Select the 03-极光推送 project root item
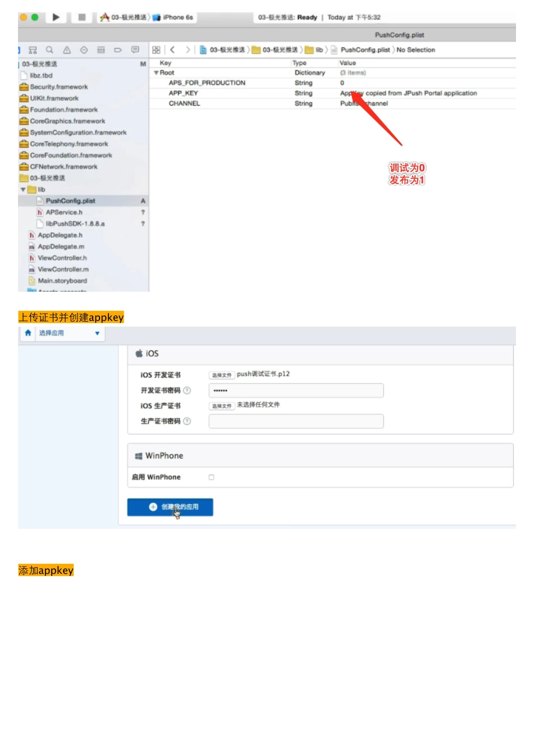The image size is (534, 756). pos(39,64)
